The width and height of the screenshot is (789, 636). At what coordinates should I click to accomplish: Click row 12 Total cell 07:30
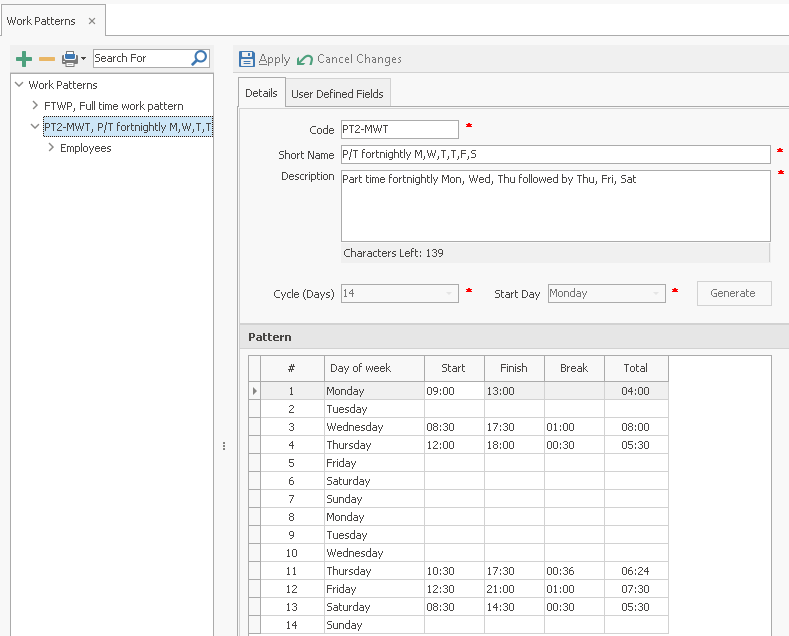(x=637, y=589)
